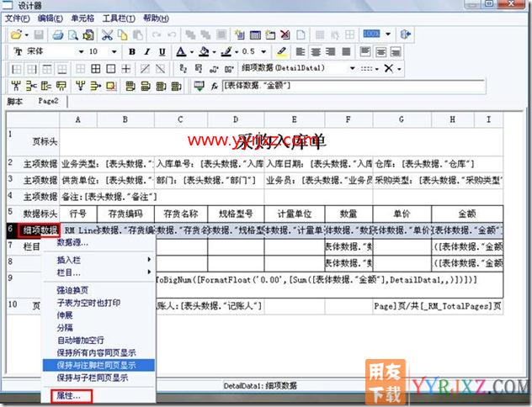
Task: Switch to the 脚本 tab
Action: 14,101
